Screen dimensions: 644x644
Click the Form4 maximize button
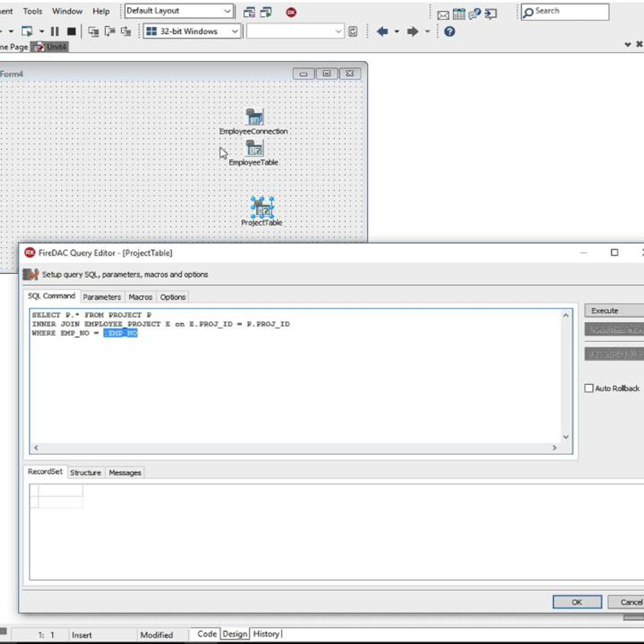pos(326,74)
